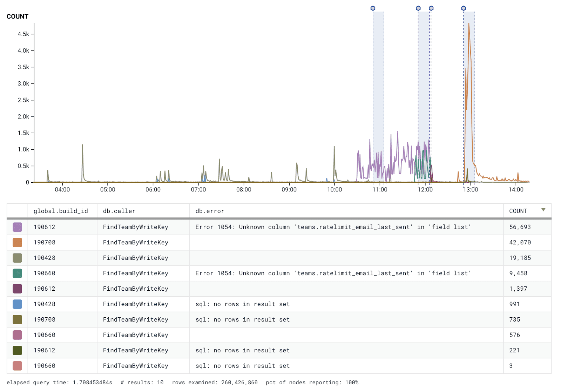Toggle the blue swatch for count 991
The image size is (561, 392).
(x=17, y=304)
